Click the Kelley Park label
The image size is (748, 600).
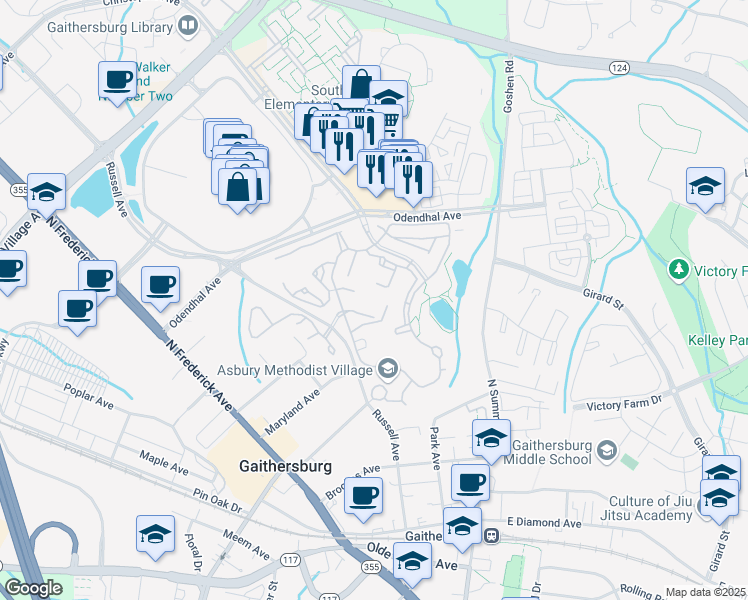(717, 341)
